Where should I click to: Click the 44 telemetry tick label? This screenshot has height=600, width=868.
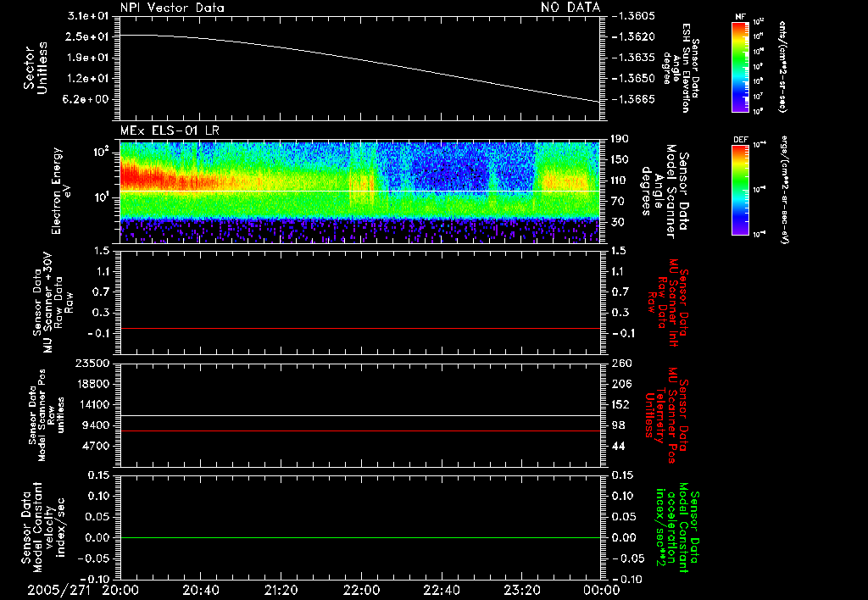[x=618, y=446]
